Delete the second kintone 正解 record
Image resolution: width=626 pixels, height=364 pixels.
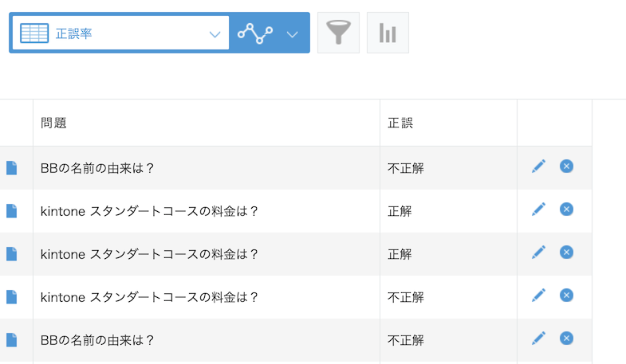(566, 252)
